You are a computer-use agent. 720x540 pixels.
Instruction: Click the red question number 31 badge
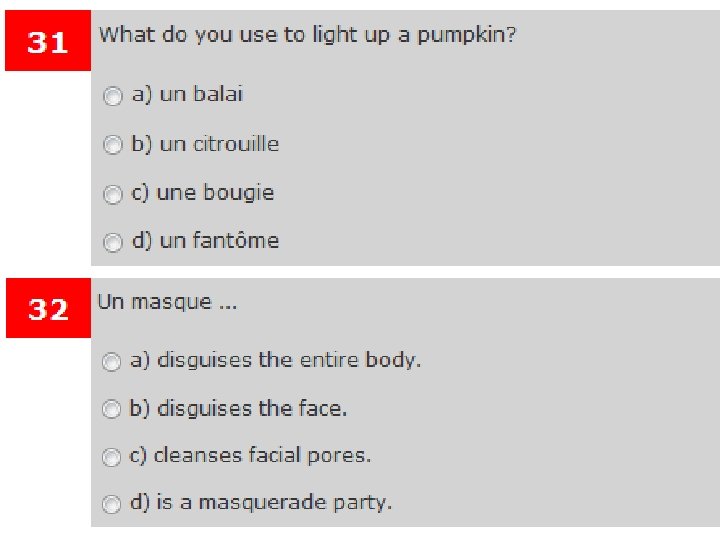tap(48, 43)
